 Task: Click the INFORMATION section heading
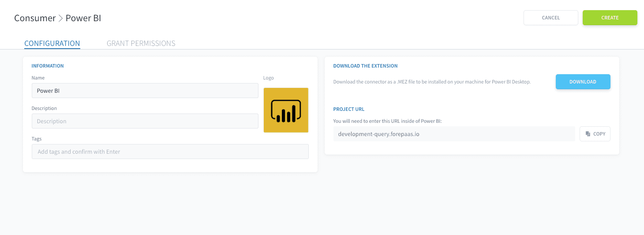(x=48, y=66)
